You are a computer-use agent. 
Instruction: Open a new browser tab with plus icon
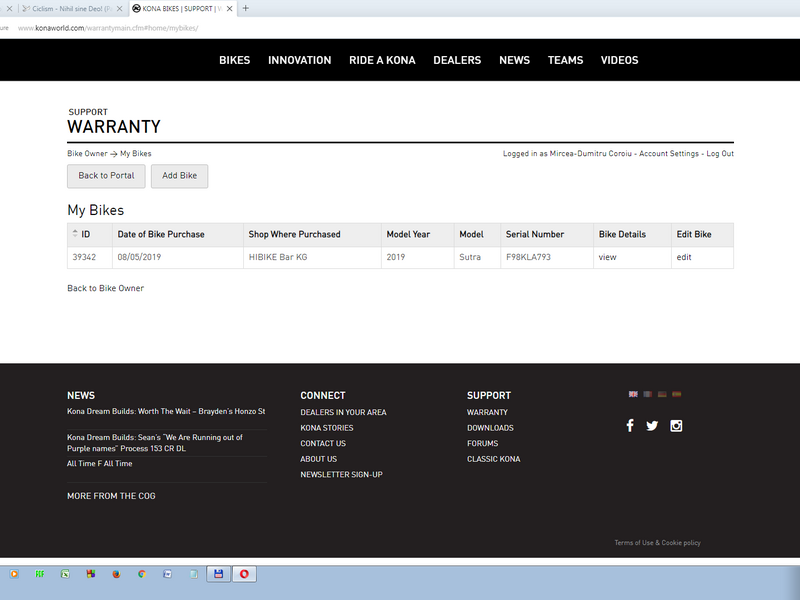click(x=245, y=8)
